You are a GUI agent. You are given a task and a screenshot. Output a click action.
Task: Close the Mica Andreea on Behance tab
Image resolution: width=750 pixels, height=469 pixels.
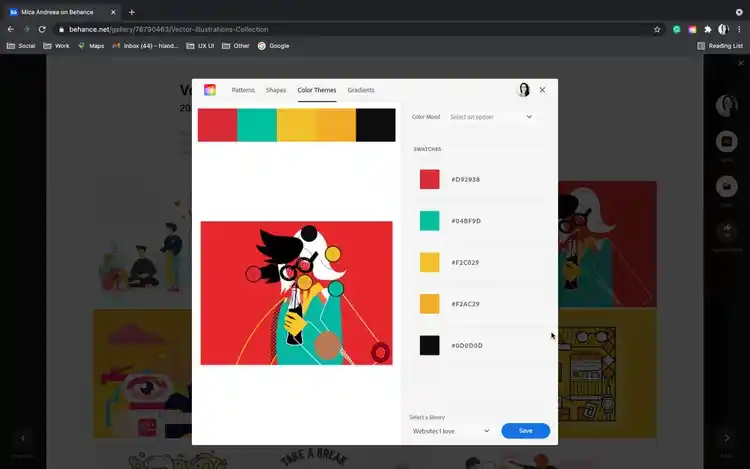[x=113, y=12]
